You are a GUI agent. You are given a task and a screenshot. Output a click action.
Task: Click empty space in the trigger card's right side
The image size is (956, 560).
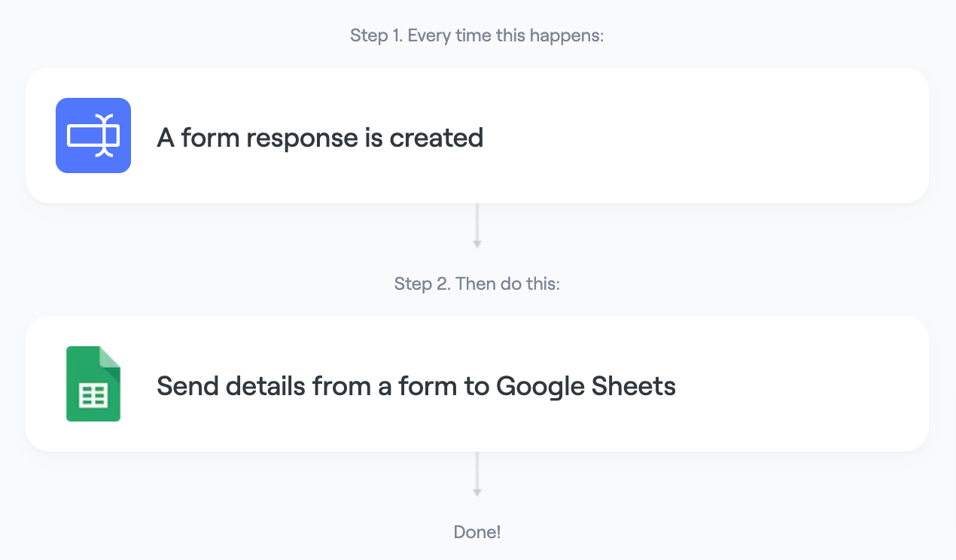(x=715, y=135)
